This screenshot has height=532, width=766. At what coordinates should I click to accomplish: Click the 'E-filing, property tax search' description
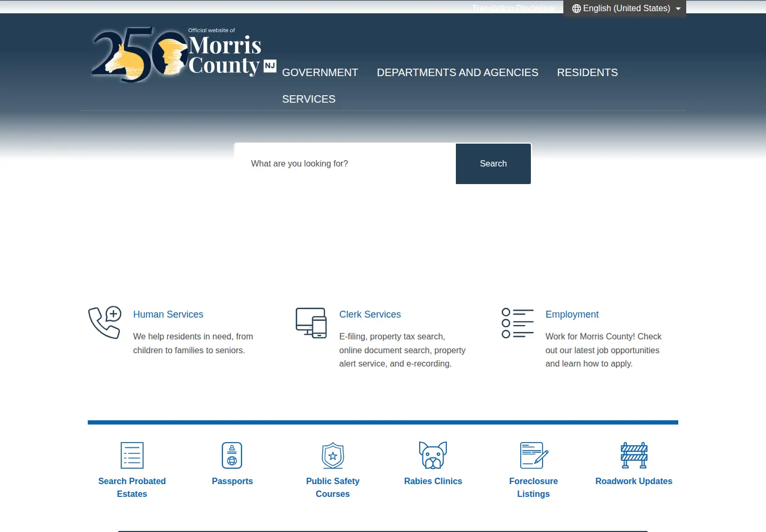[402, 350]
